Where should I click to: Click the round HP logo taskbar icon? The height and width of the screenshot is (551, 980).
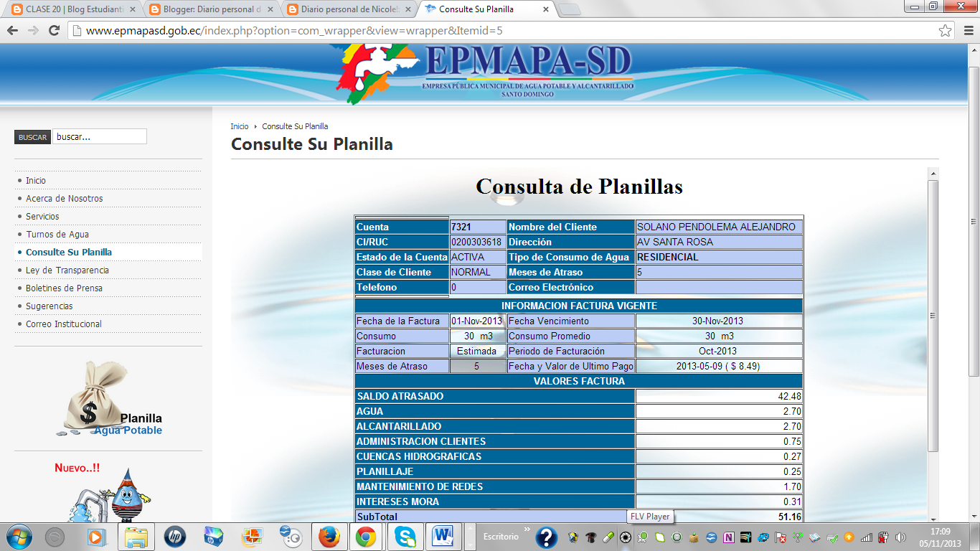pos(175,537)
